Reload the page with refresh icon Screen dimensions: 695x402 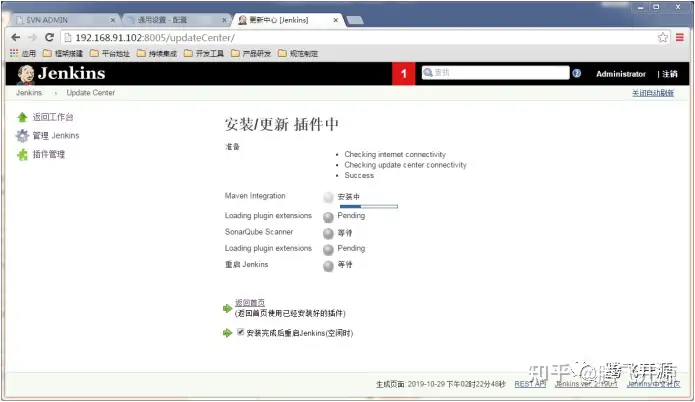(49, 38)
